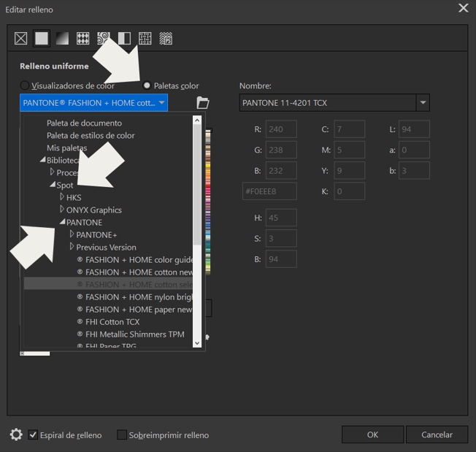Click the palette list scroll down arrow
Image resolution: width=476 pixels, height=452 pixels.
click(x=197, y=343)
